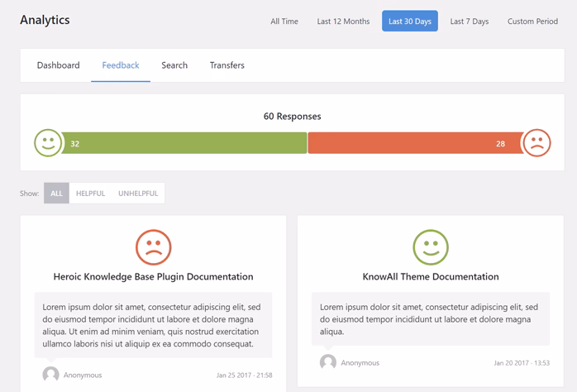Click the Anonymous avatar dated Jan 20 2017

[x=328, y=362]
